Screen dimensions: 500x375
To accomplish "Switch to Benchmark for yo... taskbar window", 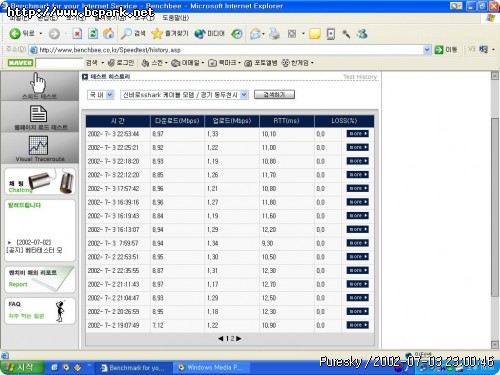I will 133,368.
